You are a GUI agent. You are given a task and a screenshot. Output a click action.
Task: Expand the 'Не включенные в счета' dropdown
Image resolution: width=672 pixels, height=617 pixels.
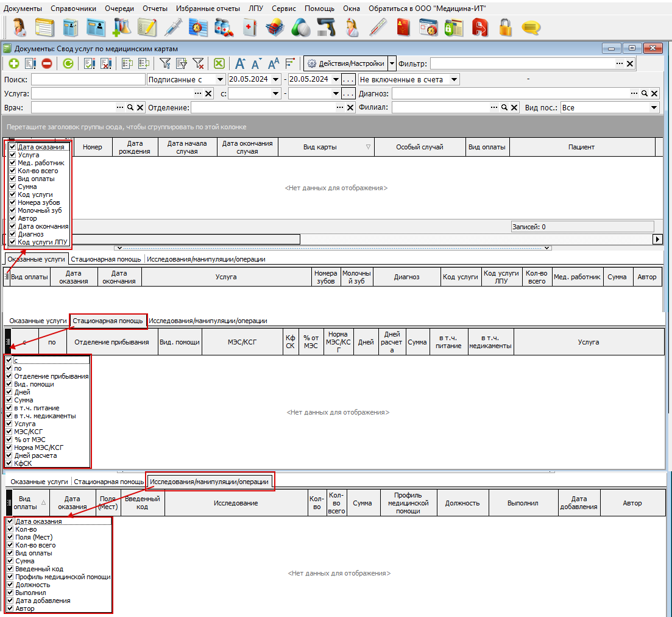[454, 79]
